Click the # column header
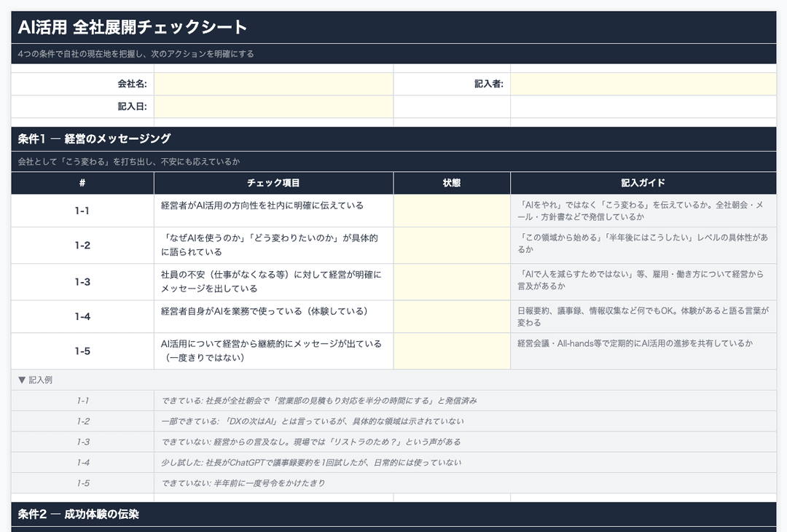 coord(82,183)
